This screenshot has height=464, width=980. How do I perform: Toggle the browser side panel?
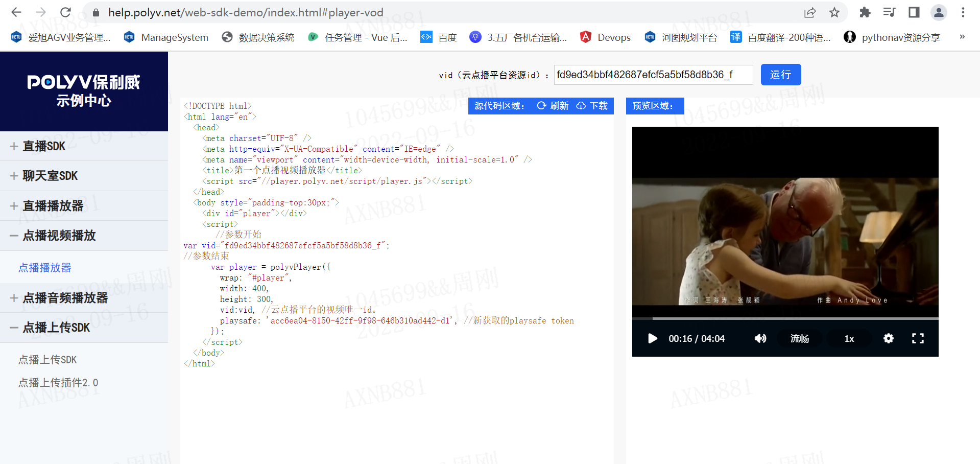coord(914,12)
